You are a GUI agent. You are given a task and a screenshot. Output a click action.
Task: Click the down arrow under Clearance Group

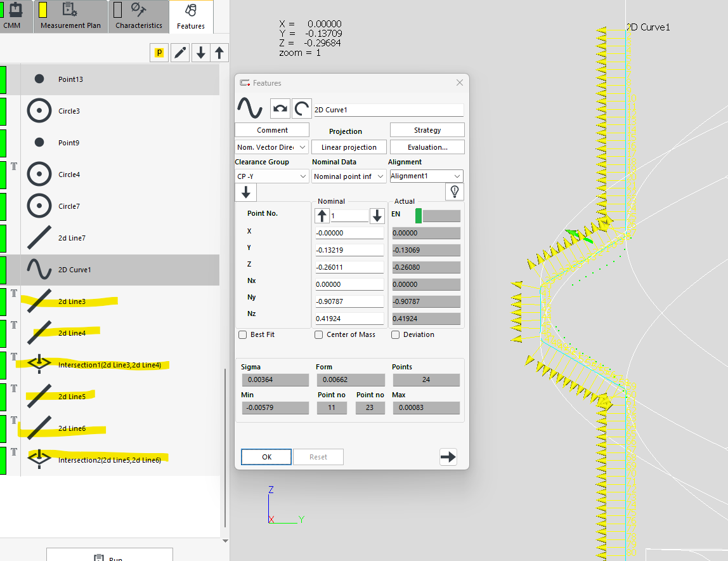245,193
